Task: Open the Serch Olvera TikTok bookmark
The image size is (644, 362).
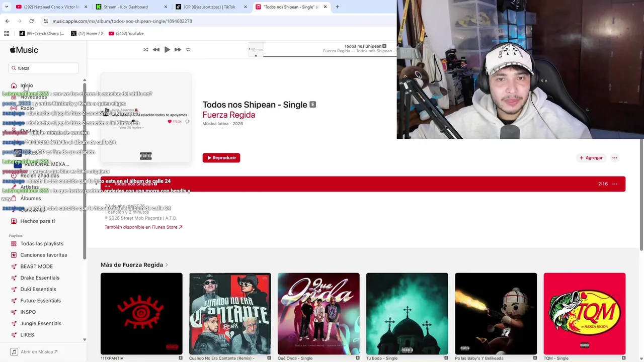Action: click(42, 34)
